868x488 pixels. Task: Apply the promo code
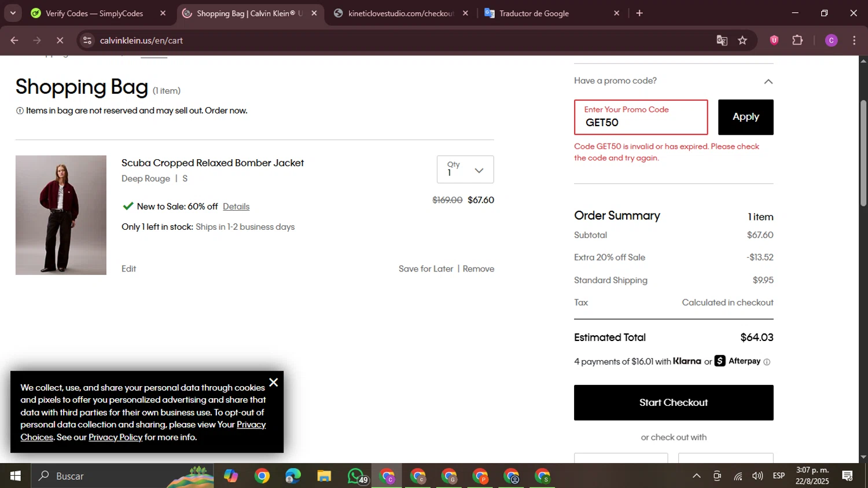click(745, 117)
